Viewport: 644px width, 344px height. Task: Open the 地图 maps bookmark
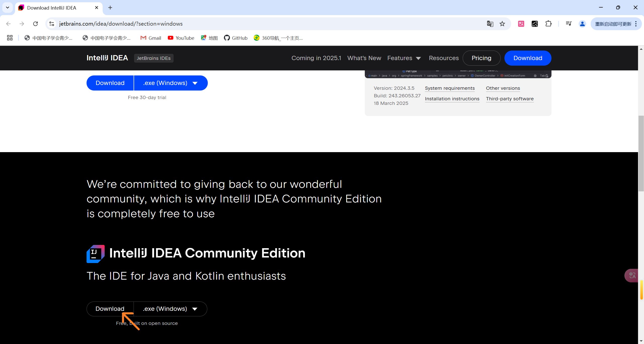click(x=209, y=38)
